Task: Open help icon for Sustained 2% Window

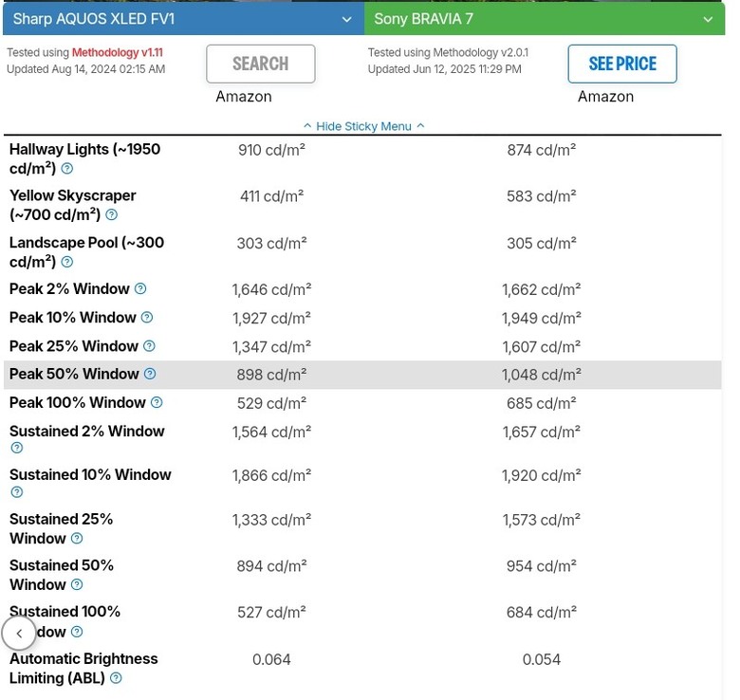Action: [17, 448]
